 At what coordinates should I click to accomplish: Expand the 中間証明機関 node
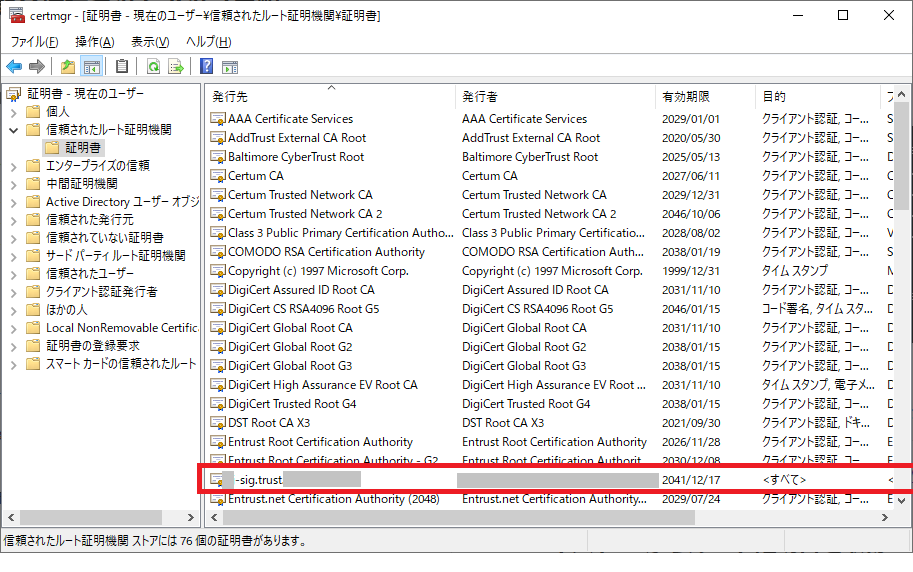coord(14,185)
